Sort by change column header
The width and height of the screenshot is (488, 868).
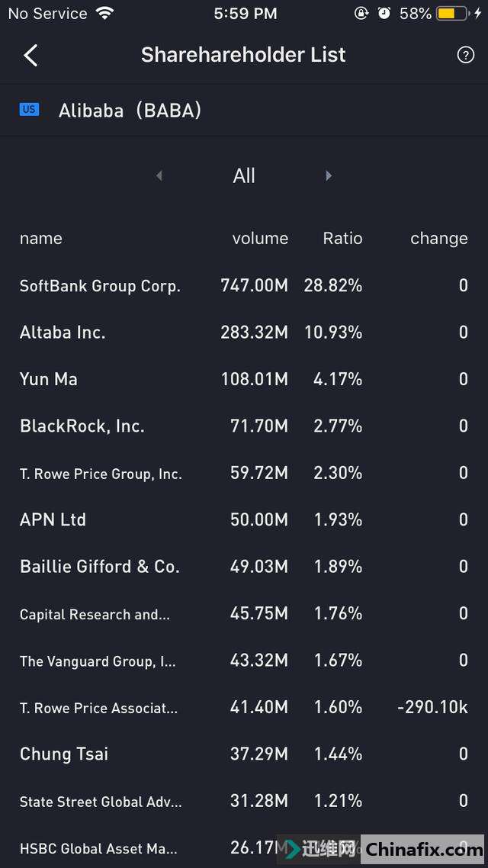[438, 238]
